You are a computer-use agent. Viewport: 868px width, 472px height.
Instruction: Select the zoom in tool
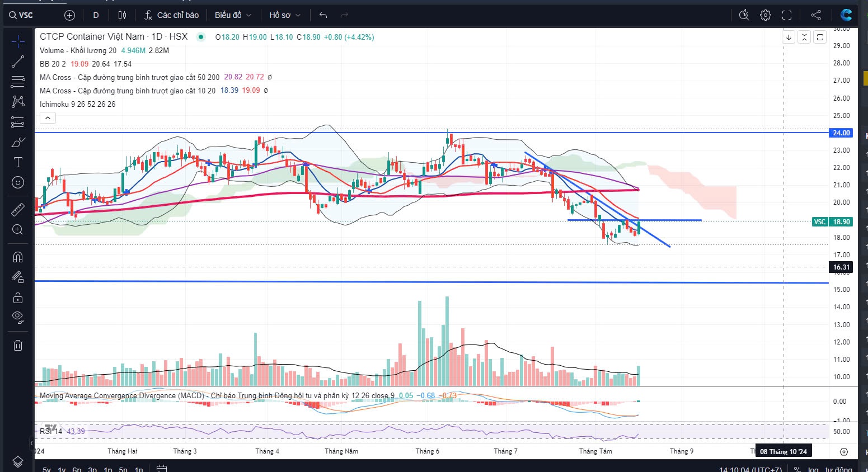pos(18,230)
